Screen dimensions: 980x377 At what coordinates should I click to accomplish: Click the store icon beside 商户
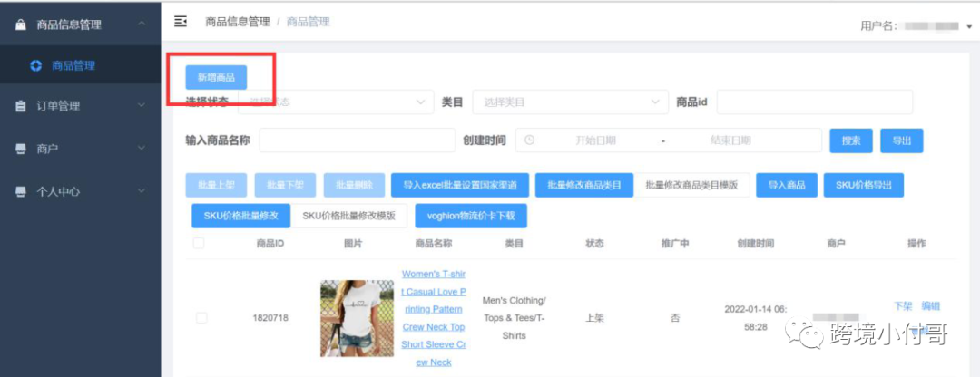coord(21,149)
